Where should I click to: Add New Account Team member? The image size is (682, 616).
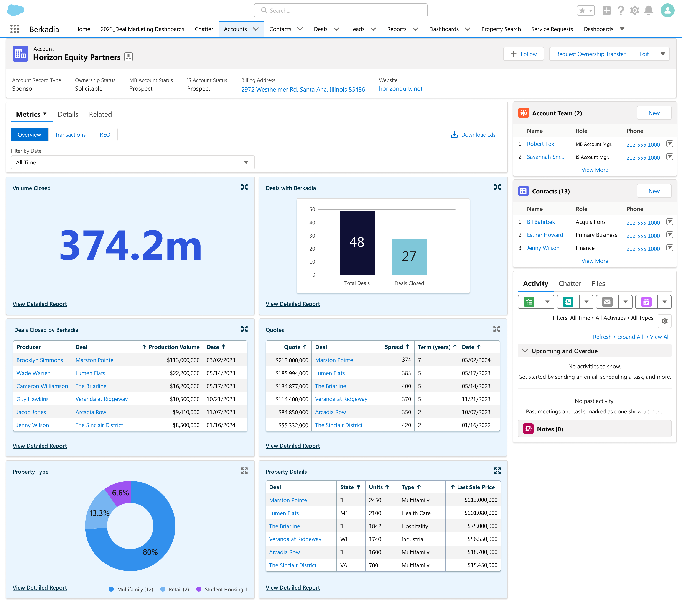654,113
